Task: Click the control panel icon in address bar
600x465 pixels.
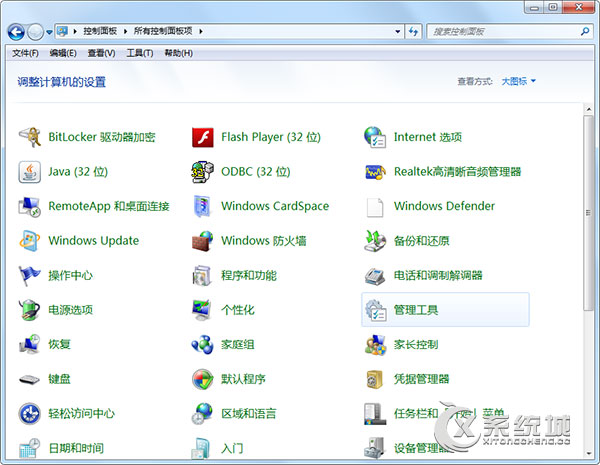Action: click(62, 31)
